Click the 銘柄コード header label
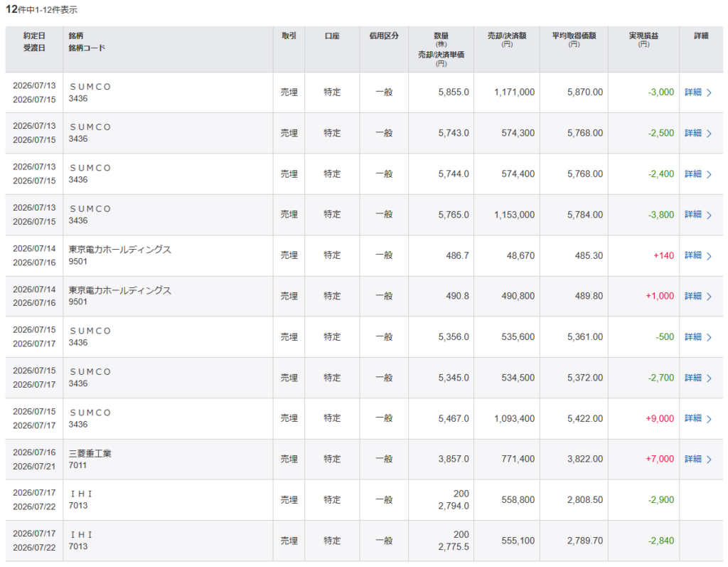The height and width of the screenshot is (567, 728). pyautogui.click(x=87, y=48)
